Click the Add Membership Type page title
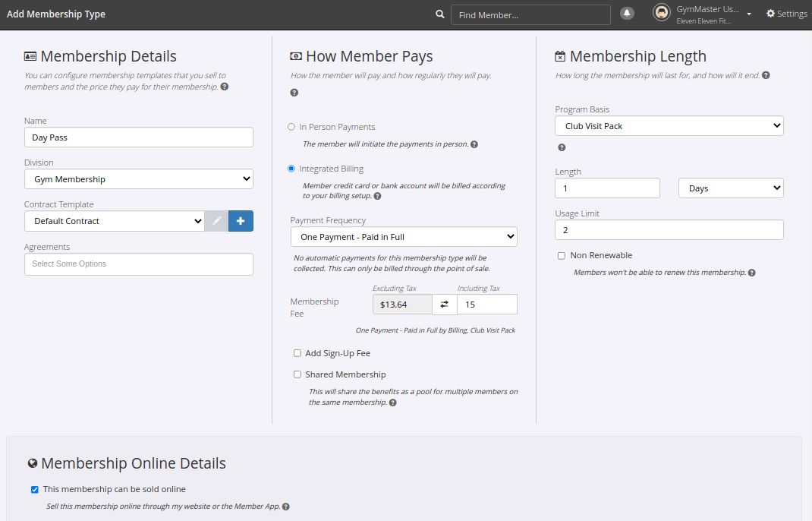 coord(56,14)
